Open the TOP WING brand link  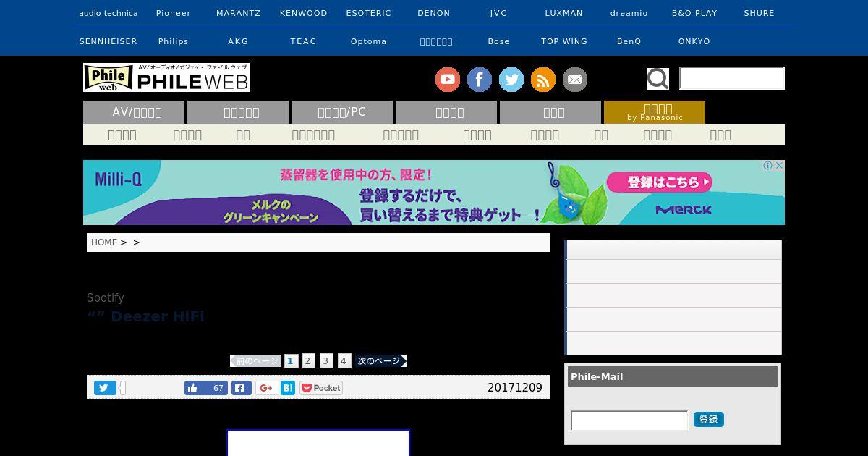point(564,41)
